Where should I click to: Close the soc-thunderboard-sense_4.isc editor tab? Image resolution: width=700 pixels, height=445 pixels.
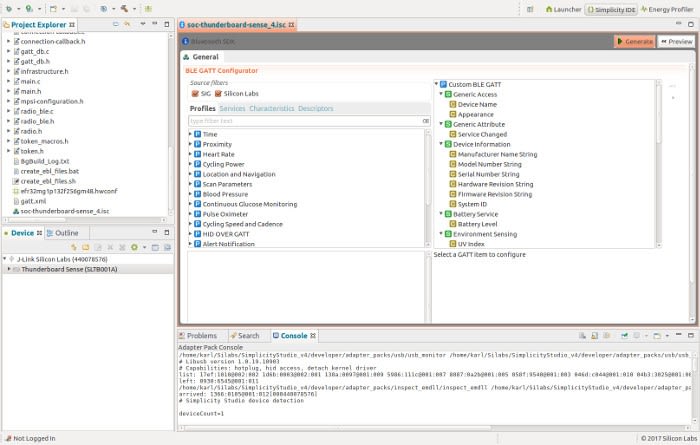(x=292, y=25)
